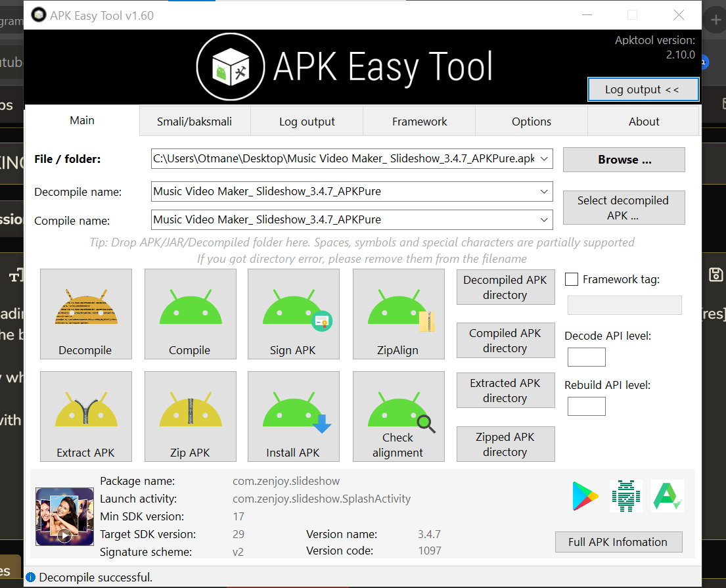Image resolution: width=726 pixels, height=588 pixels.
Task: Click the Install APK icon button
Action: click(x=294, y=417)
